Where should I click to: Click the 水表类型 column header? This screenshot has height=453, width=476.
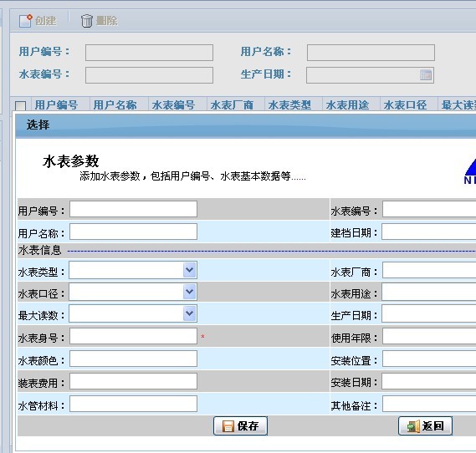point(289,105)
